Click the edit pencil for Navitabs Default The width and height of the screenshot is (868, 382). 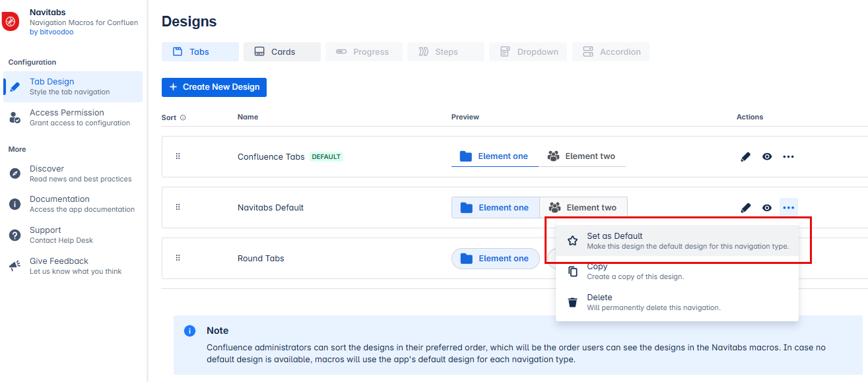pyautogui.click(x=745, y=208)
